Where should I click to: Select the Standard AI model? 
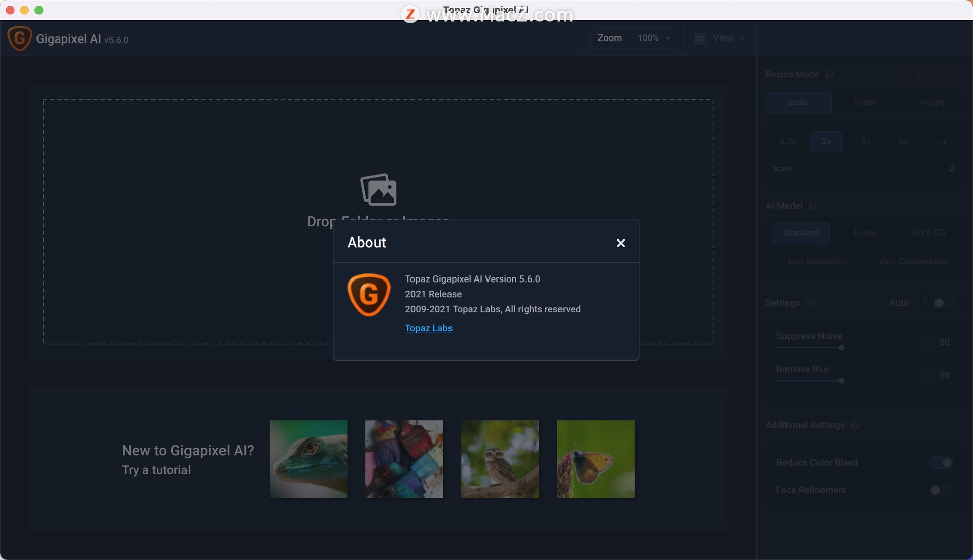pos(801,233)
